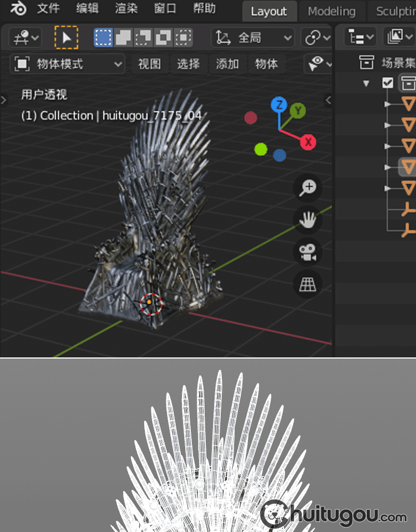Viewport: 416px width, 532px height.
Task: Enable the set new selection mode
Action: pyautogui.click(x=103, y=38)
